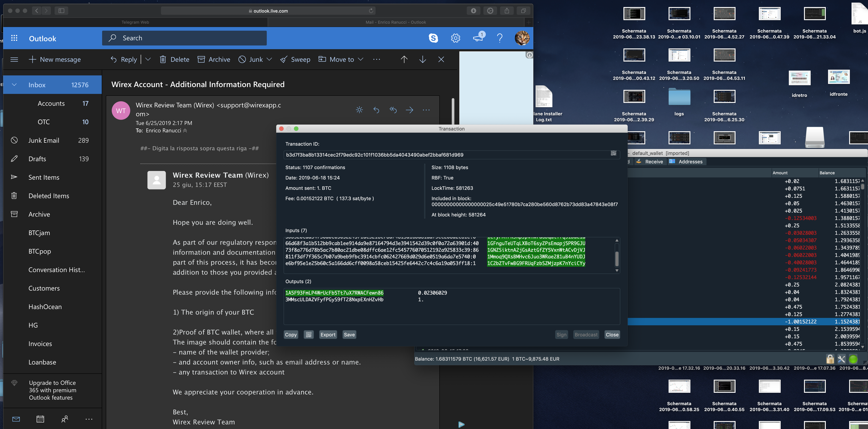Go to previous message up arrow
This screenshot has width=868, height=429.
coord(404,59)
